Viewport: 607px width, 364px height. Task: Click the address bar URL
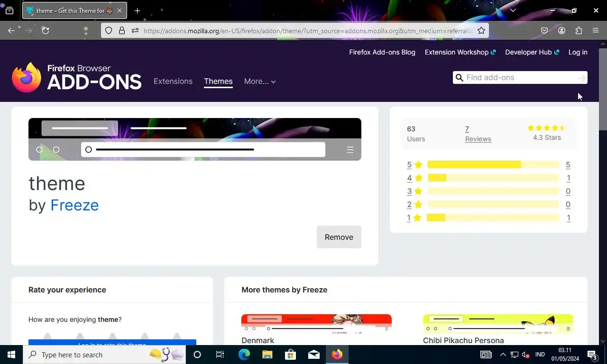tap(308, 31)
